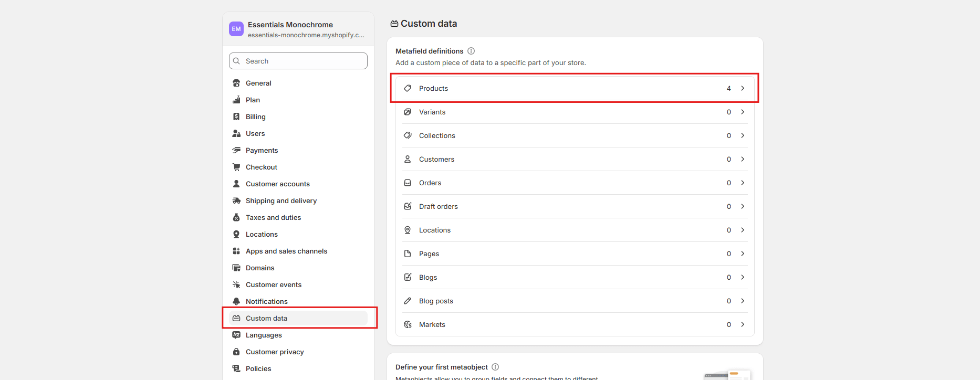
Task: Select Languages in the settings sidebar
Action: pos(264,335)
